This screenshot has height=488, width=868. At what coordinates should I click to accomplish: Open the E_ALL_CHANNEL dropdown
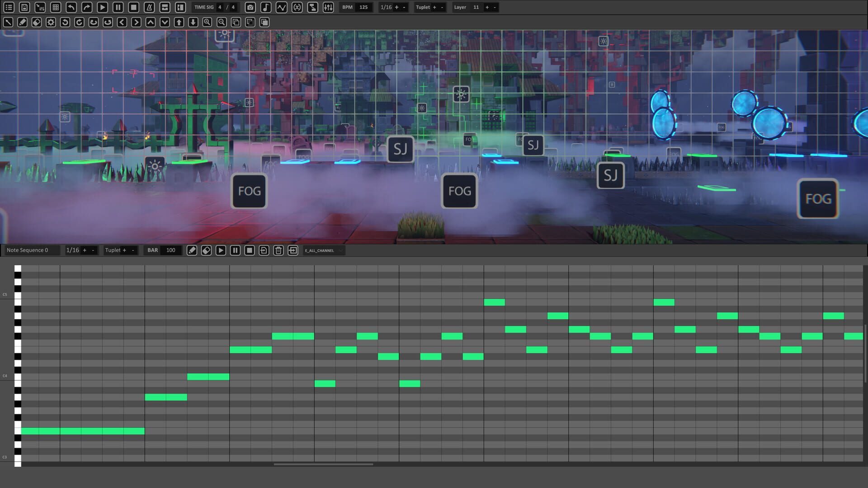324,250
